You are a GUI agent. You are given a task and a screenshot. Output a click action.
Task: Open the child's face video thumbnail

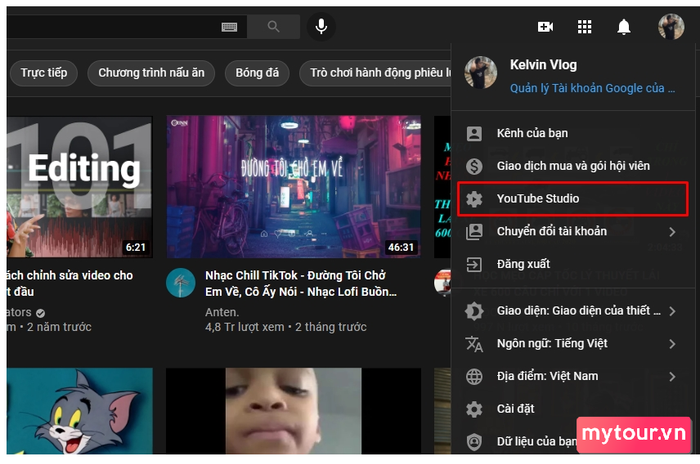[293, 411]
